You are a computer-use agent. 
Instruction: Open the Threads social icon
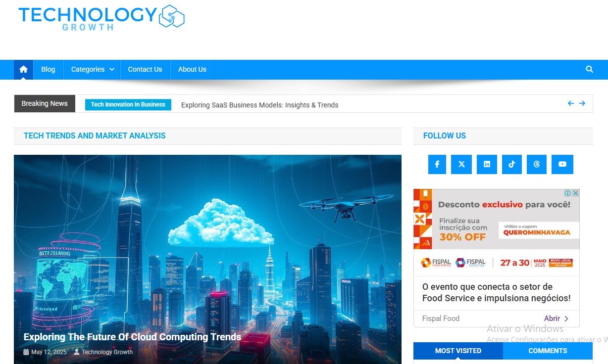point(537,164)
